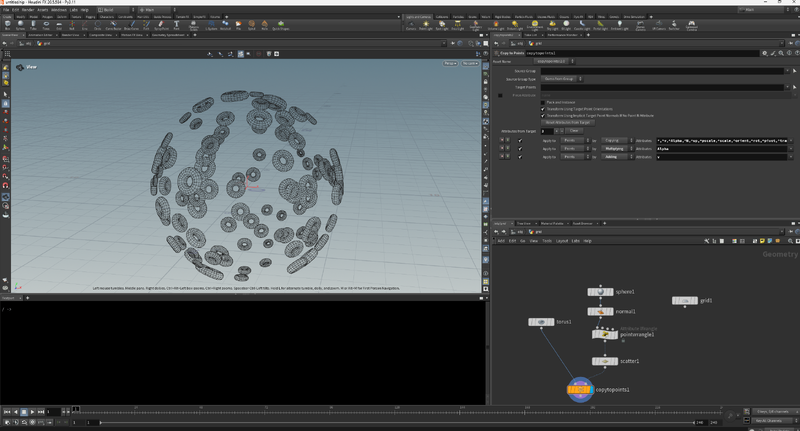The height and width of the screenshot is (431, 800).
Task: Open the Copying method dropdown
Action: point(617,140)
